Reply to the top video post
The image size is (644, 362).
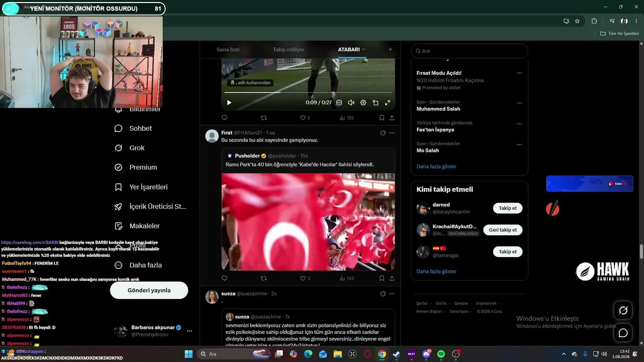tap(224, 118)
